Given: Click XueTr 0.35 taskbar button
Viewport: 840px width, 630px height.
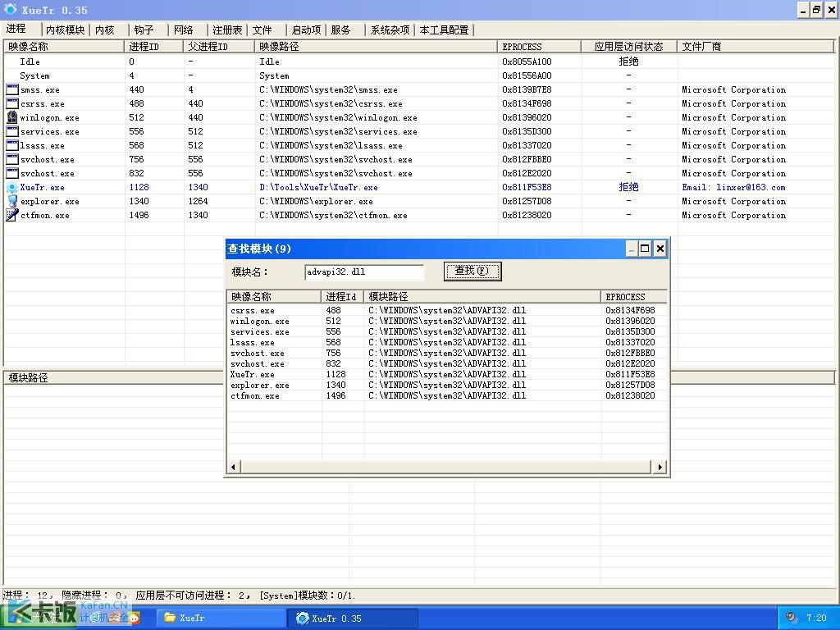Looking at the screenshot, I should tap(353, 618).
